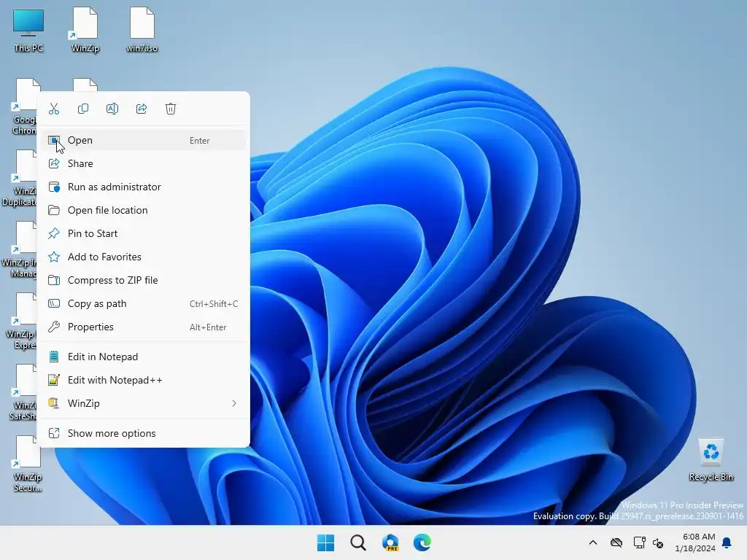Click the Share arrow icon in top row
Screen dimensions: 747x560
pos(142,109)
